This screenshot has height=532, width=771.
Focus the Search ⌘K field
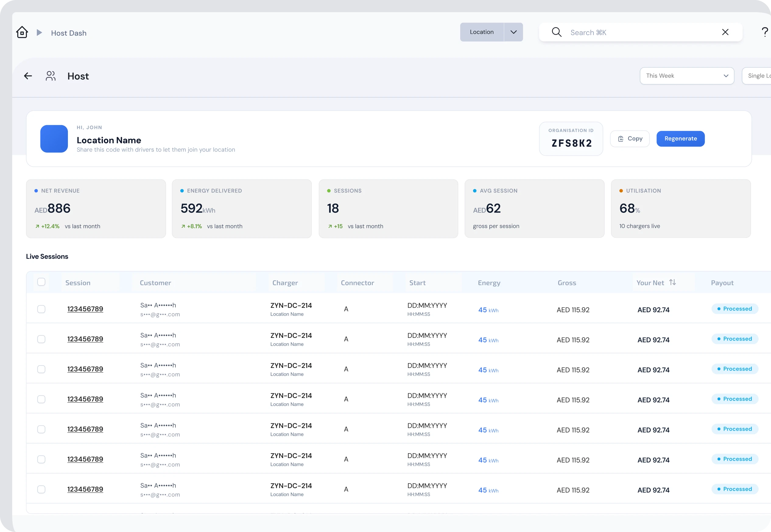(640, 32)
